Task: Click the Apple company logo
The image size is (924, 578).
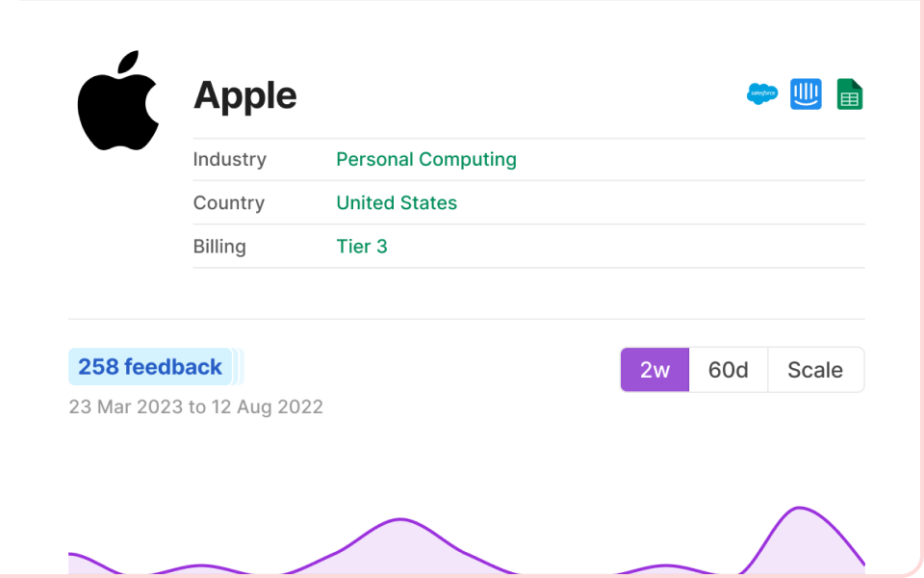Action: point(117,101)
